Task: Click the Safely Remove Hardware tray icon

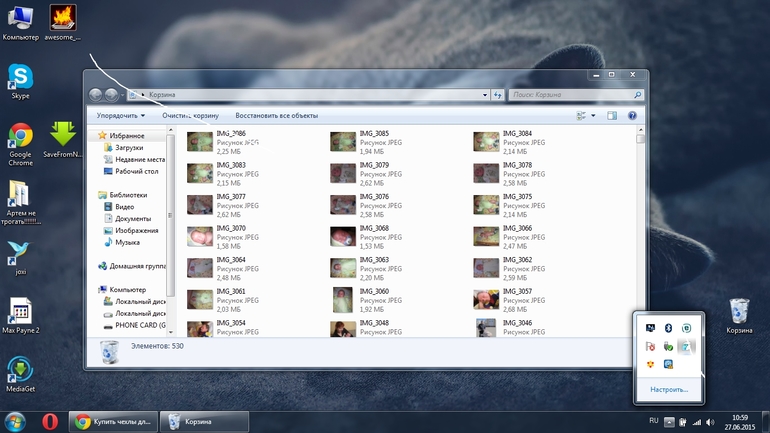Action: (668, 346)
